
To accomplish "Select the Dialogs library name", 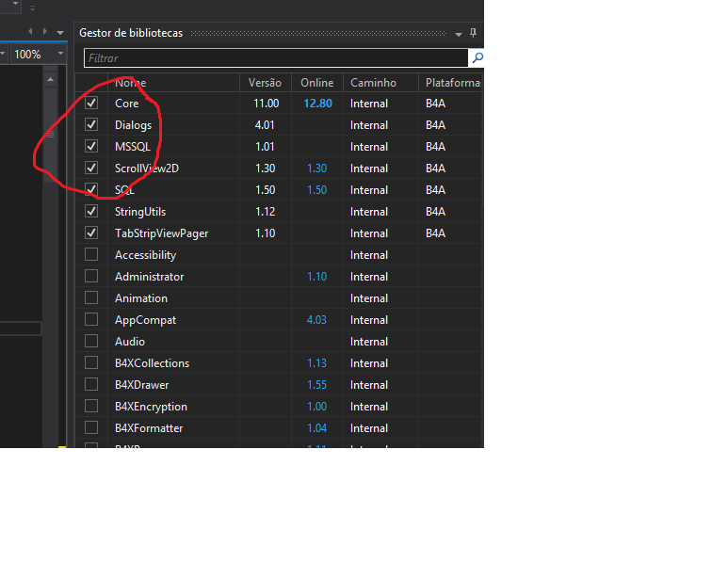I will point(133,125).
